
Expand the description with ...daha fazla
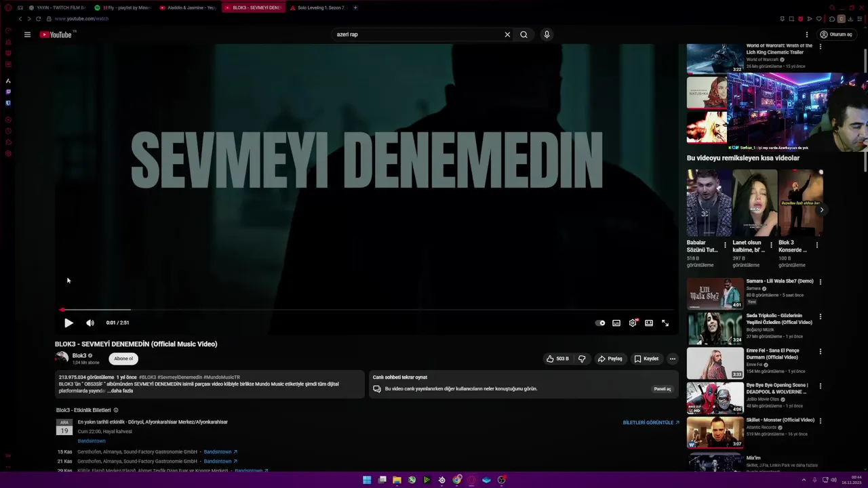tap(119, 391)
